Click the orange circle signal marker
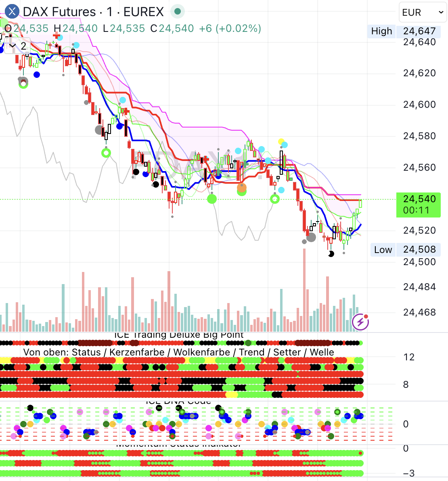This screenshot has width=448, height=481. [241, 188]
